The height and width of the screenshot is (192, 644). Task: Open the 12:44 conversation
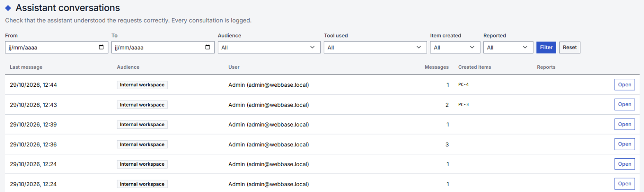[624, 85]
